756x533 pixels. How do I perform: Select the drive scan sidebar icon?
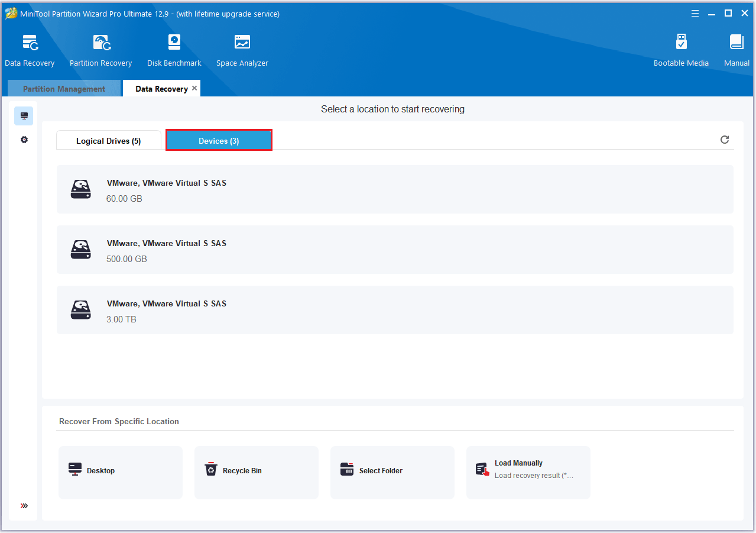pos(24,116)
